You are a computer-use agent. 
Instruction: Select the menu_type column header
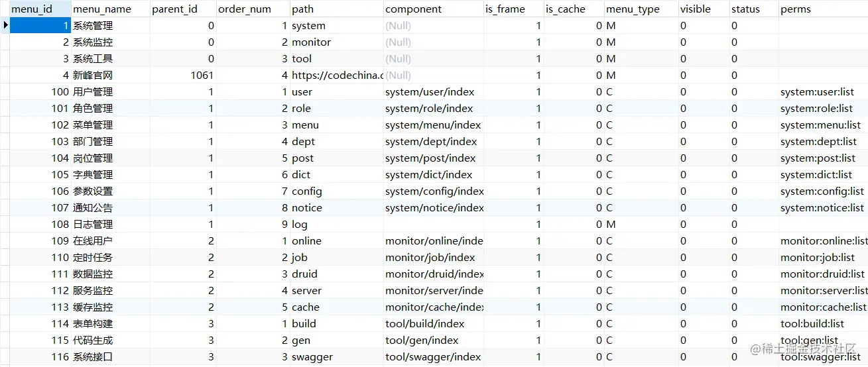tap(632, 9)
